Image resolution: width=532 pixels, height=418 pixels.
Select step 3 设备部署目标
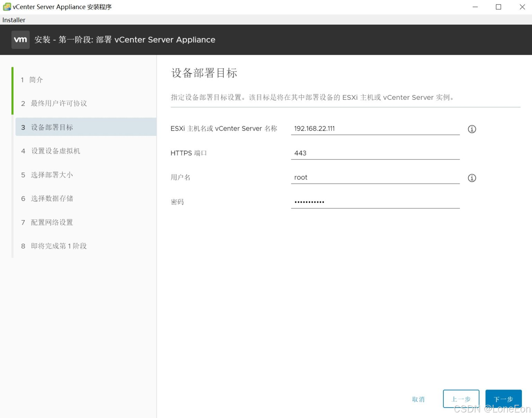point(51,127)
